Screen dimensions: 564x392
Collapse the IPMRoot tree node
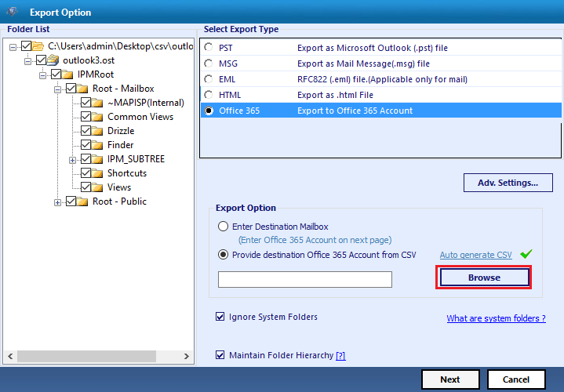[x=43, y=75]
